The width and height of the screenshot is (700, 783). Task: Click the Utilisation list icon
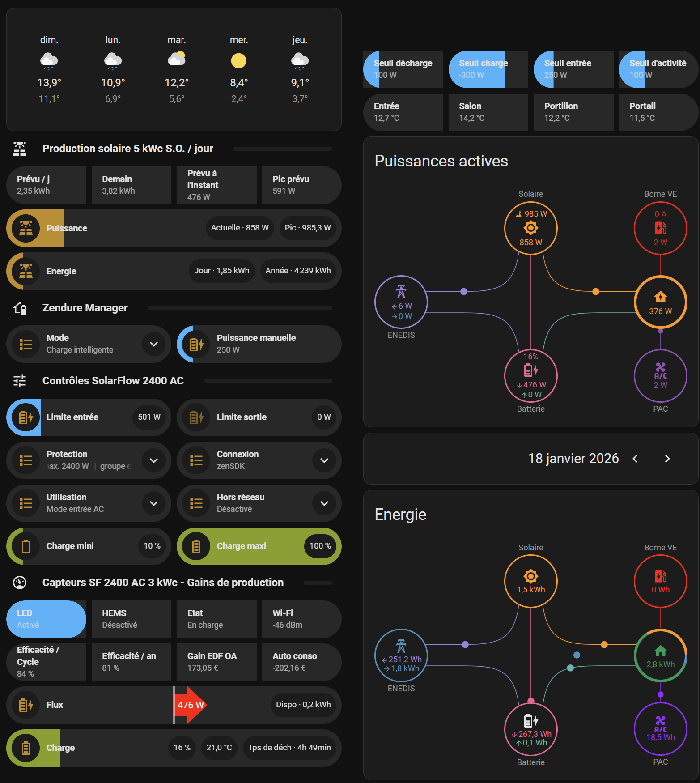[x=26, y=503]
